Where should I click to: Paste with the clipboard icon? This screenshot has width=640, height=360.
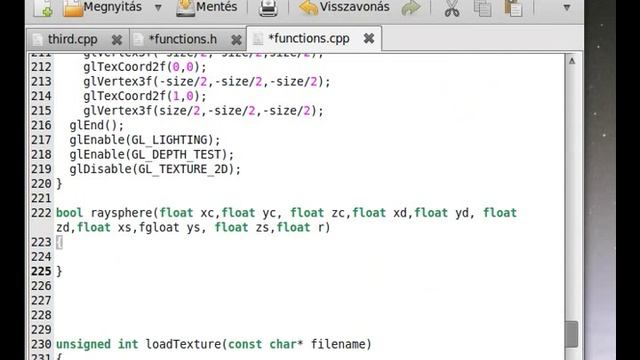[513, 8]
